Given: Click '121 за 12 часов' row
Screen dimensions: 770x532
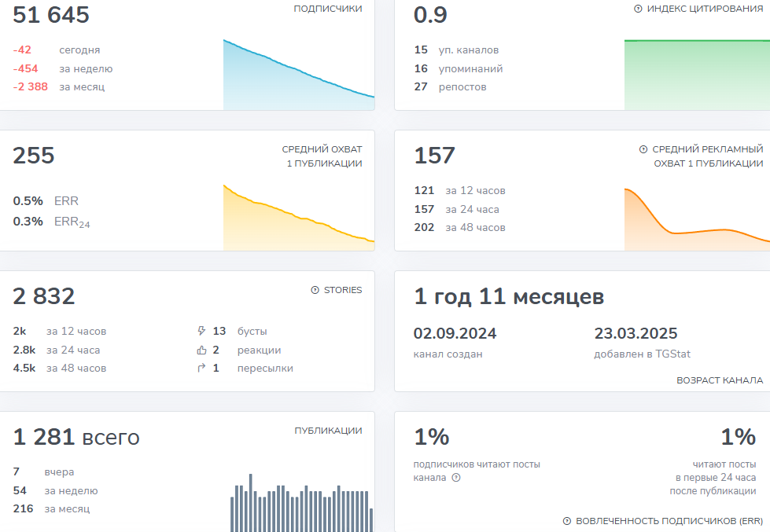Looking at the screenshot, I should [x=459, y=191].
